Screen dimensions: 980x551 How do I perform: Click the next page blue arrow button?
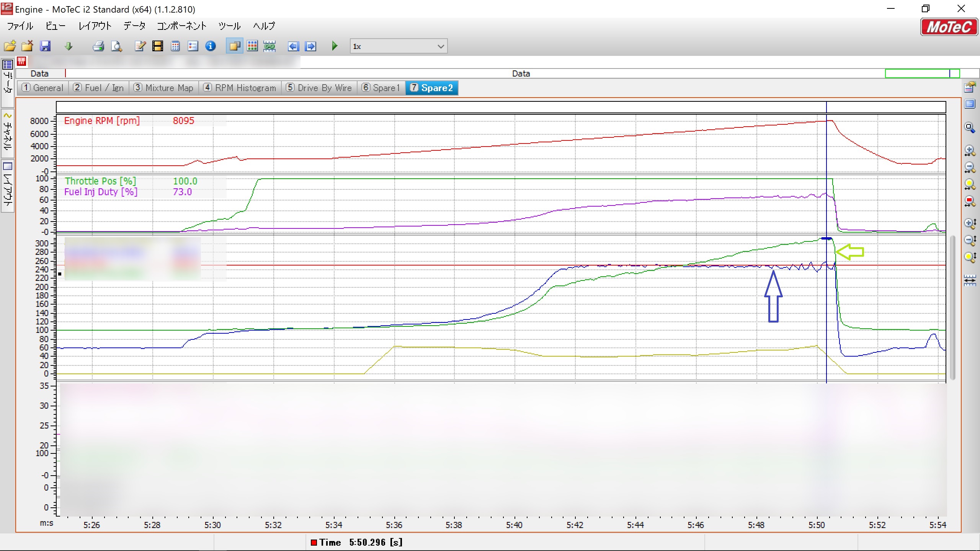coord(311,46)
